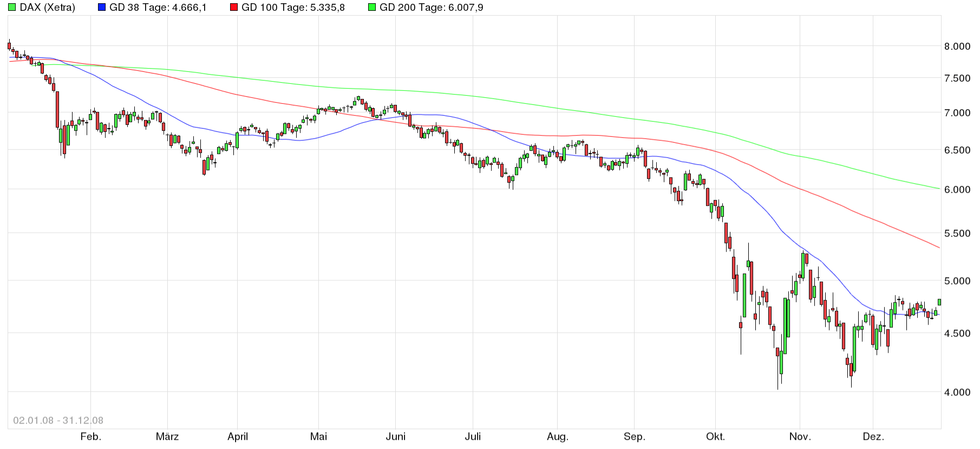Viewport: 980px width, 449px height.
Task: Click the 8.000 price axis label
Action: pyautogui.click(x=957, y=47)
